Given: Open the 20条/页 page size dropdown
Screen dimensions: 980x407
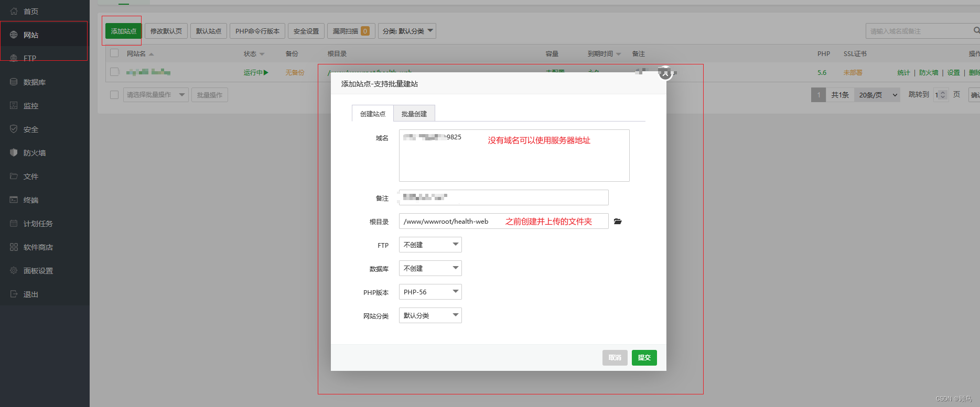Looking at the screenshot, I should 877,95.
